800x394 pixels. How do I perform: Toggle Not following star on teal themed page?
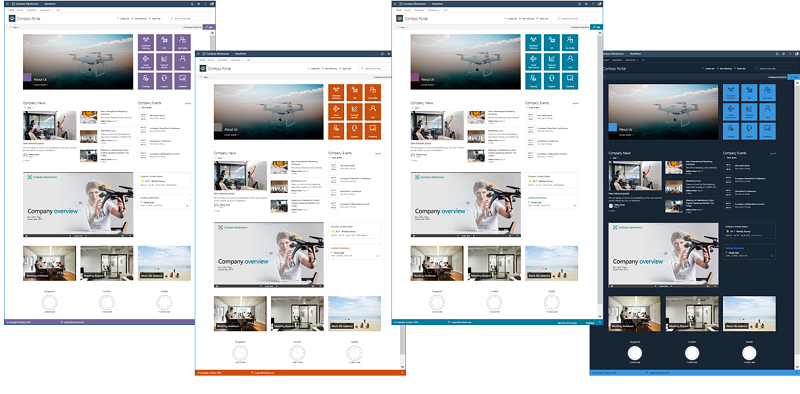[x=527, y=18]
